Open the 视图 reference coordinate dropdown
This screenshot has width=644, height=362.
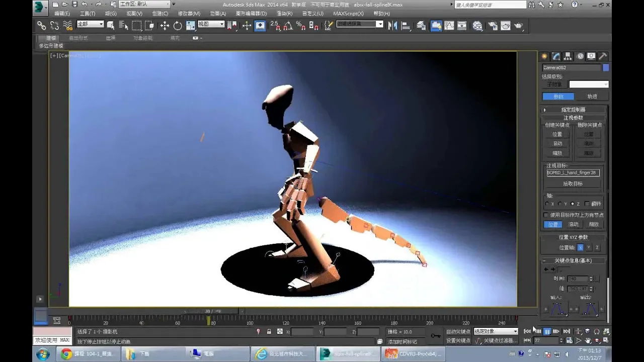pos(211,24)
